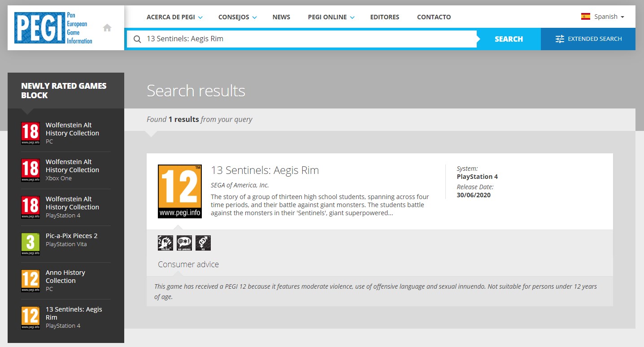Click PEGI 18 badge for Wolfenstein PlayStation 4
Image resolution: width=644 pixels, height=347 pixels.
coord(30,207)
